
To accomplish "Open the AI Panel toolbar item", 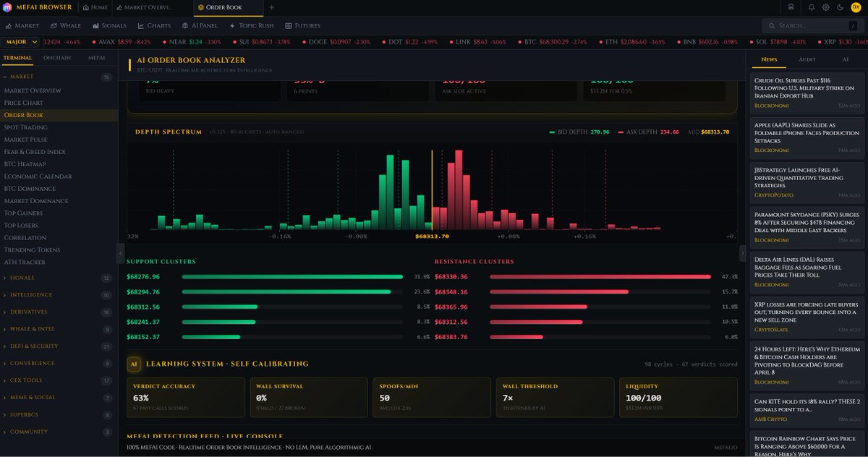I will pyautogui.click(x=200, y=25).
